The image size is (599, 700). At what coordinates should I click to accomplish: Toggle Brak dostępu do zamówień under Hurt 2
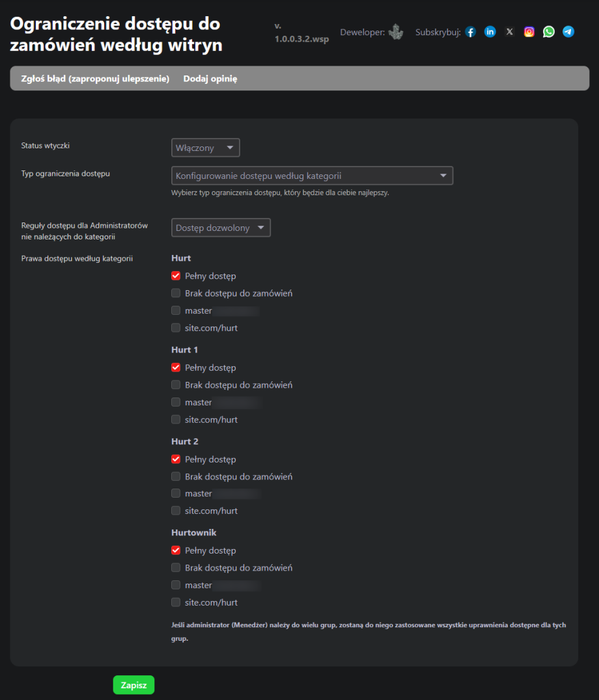[x=176, y=477]
